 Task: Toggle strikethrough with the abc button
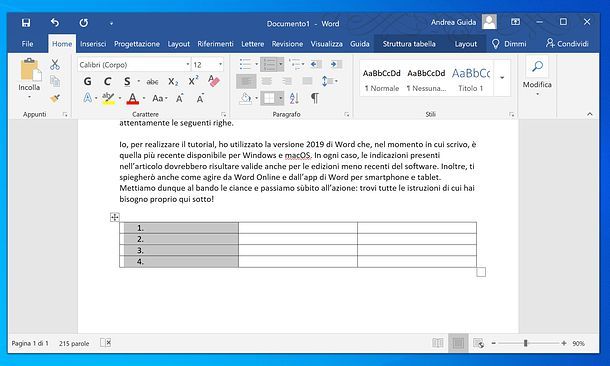pyautogui.click(x=152, y=82)
